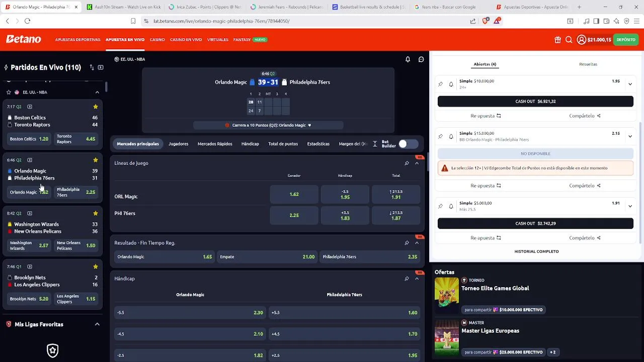644x362 pixels.
Task: Collapse the EE. UU. - NBA league list
Action: coord(97,93)
